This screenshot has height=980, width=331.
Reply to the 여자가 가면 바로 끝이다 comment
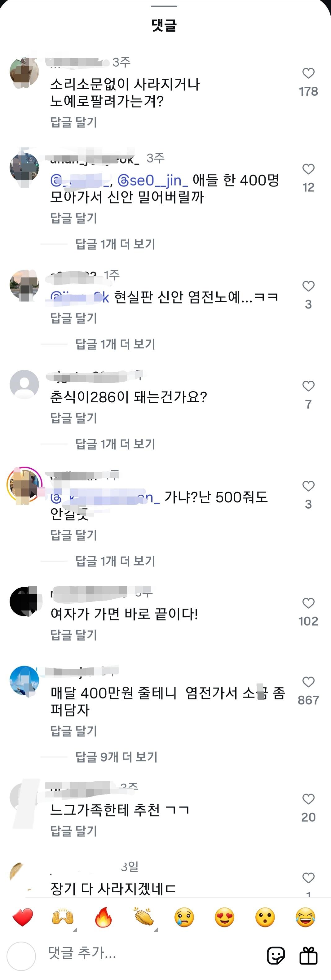(x=74, y=635)
